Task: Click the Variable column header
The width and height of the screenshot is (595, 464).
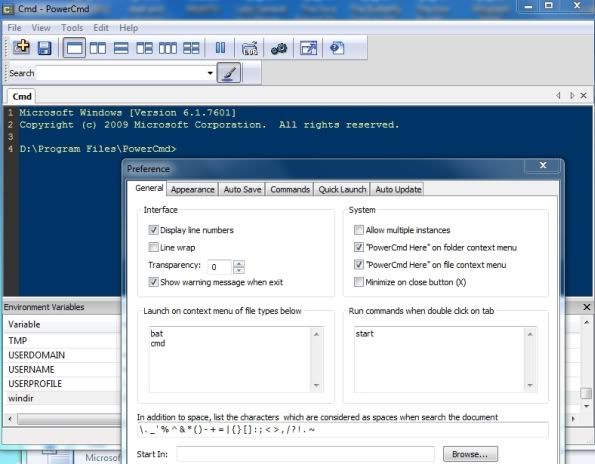Action: point(63,324)
